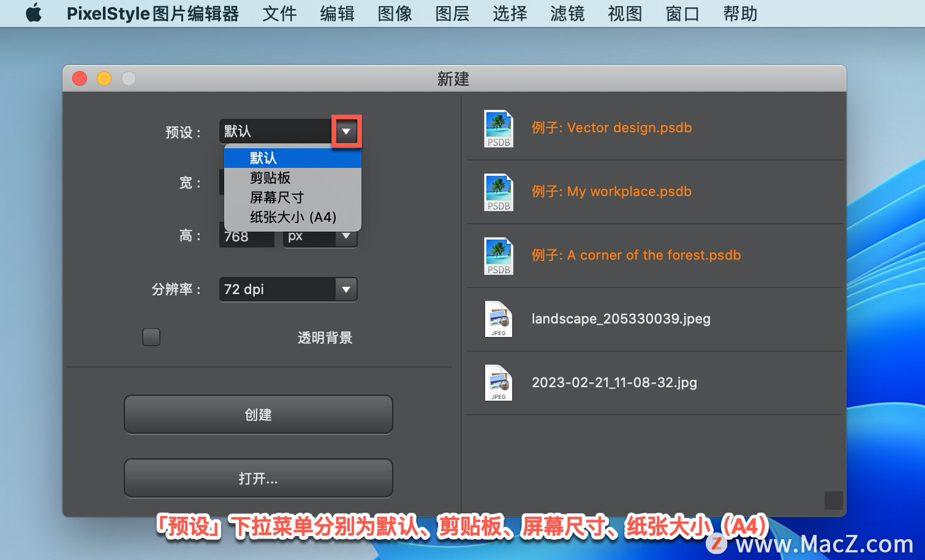Close the 新建 window

[80, 78]
